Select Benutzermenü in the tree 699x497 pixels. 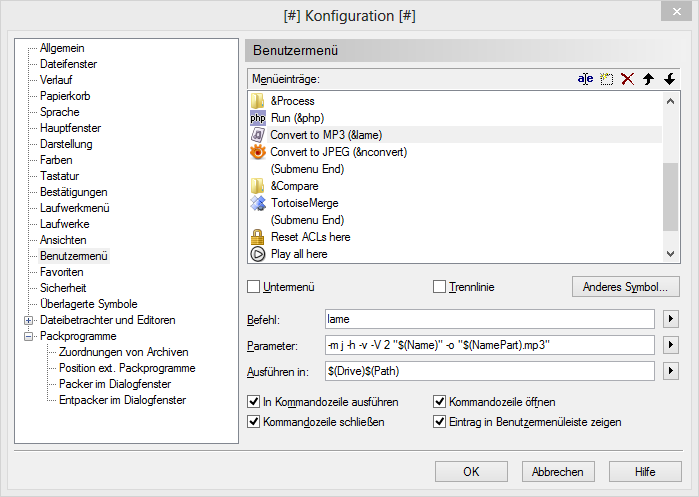(x=74, y=256)
